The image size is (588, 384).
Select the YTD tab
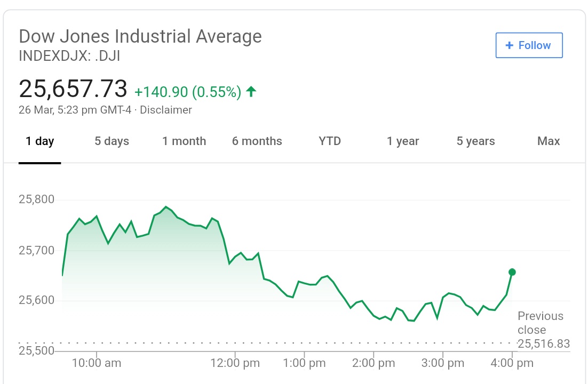pyautogui.click(x=330, y=141)
